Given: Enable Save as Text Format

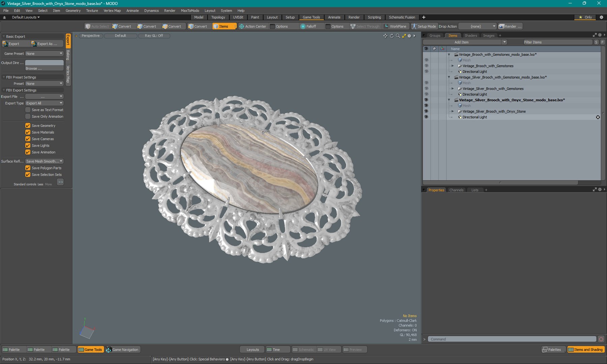Looking at the screenshot, I should pyautogui.click(x=28, y=110).
